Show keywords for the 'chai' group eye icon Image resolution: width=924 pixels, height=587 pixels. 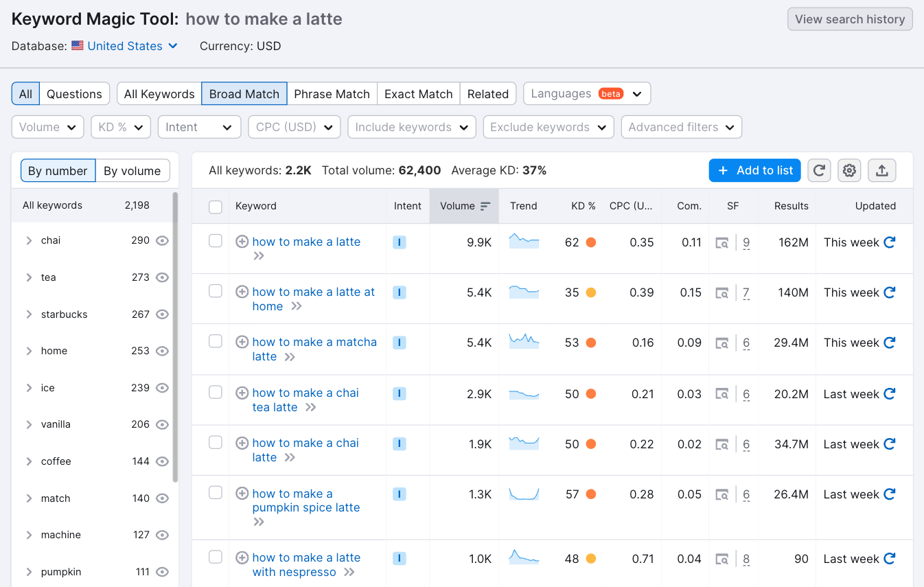coord(162,240)
